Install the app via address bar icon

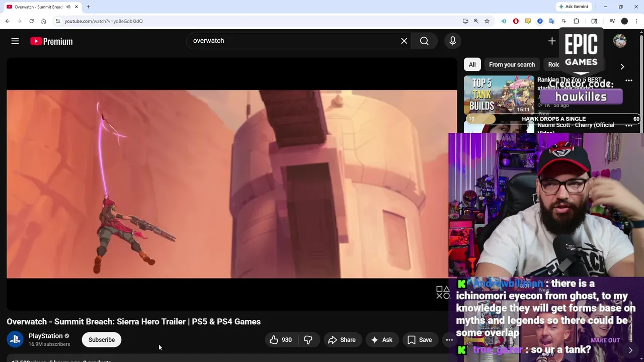(x=465, y=21)
